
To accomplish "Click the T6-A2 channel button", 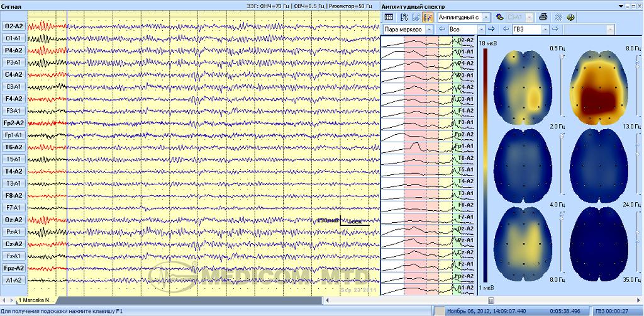I will coord(13,147).
